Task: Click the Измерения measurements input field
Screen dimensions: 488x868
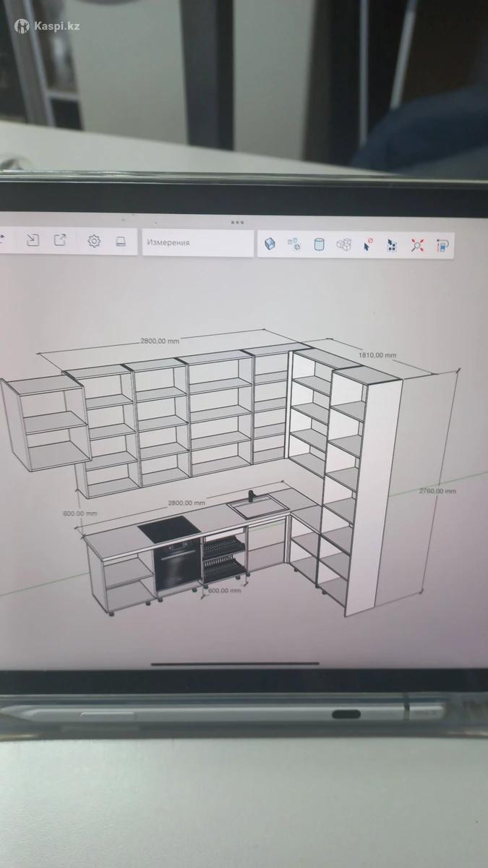Action: (x=197, y=243)
